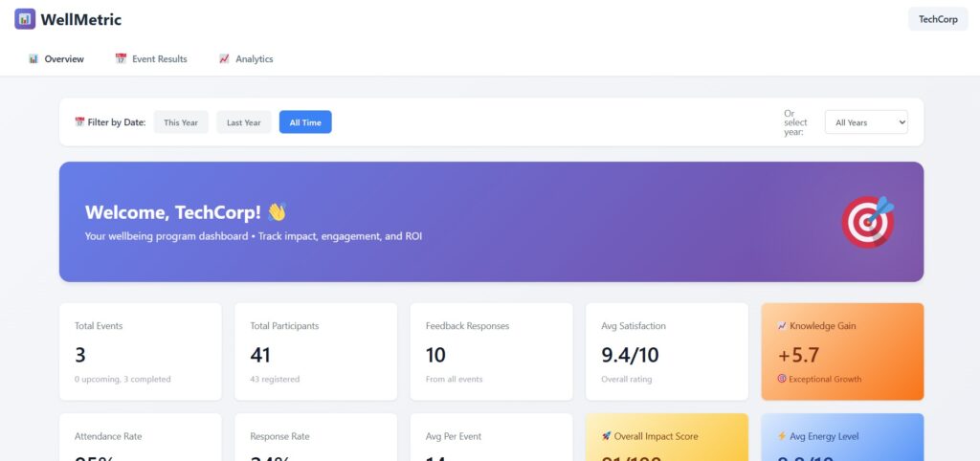Click the Total Events stat card
The image size is (980, 461).
(x=140, y=351)
